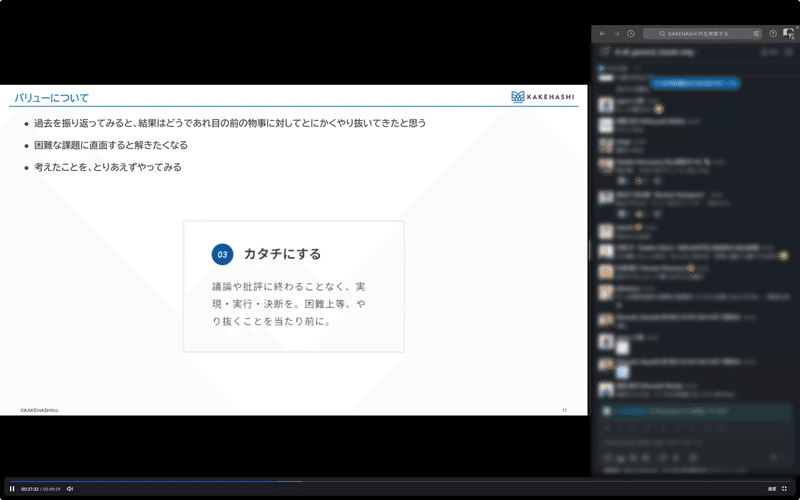Click bullet text '考えたことを、とりあえずやってみる'
This screenshot has width=800, height=500.
pyautogui.click(x=108, y=167)
